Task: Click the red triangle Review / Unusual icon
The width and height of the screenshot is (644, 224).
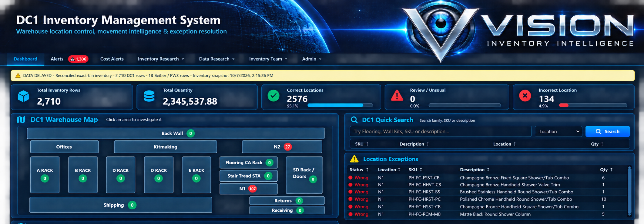Action: (x=397, y=96)
